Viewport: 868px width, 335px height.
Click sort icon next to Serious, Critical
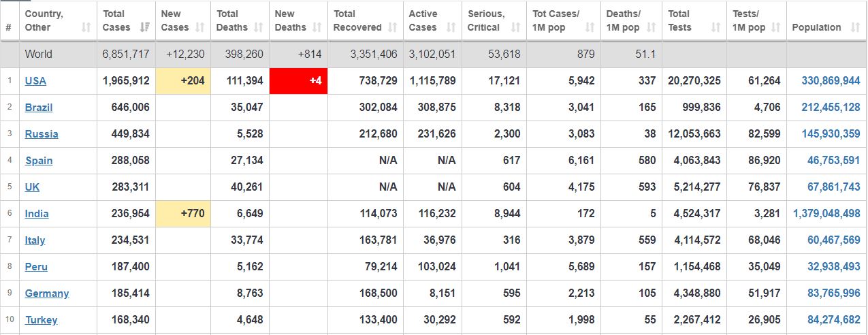coord(515,28)
